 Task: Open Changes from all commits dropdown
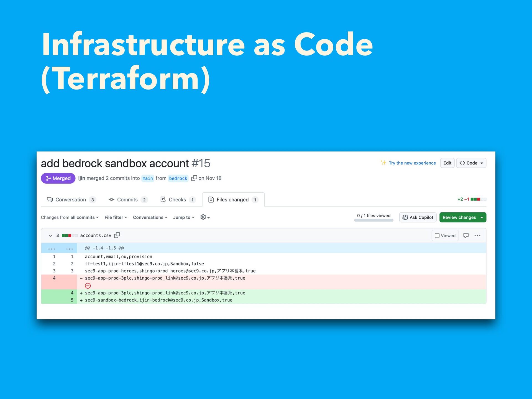tap(70, 217)
